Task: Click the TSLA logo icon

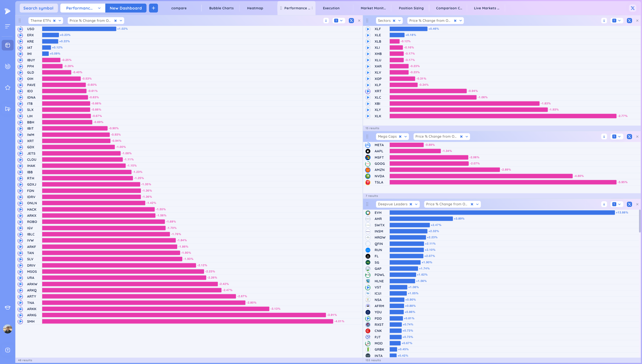Action: [x=368, y=182]
